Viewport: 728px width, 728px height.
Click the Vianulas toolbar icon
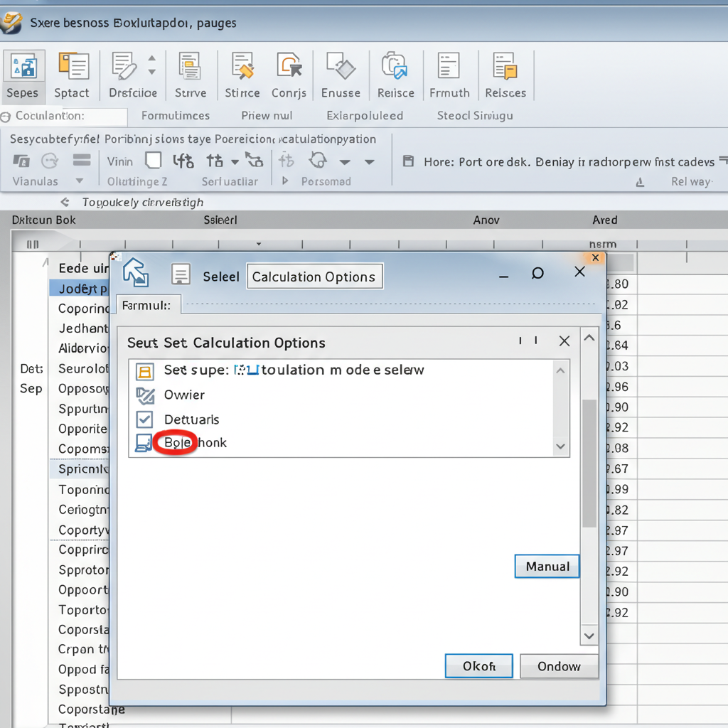(x=21, y=161)
